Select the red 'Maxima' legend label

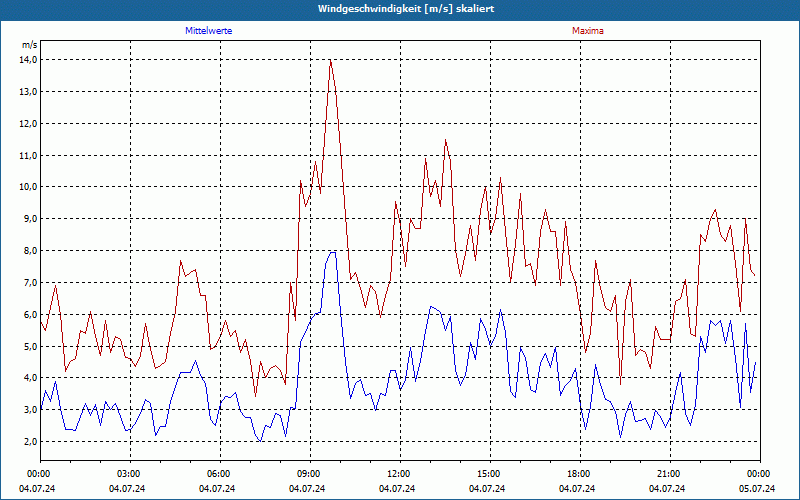588,31
